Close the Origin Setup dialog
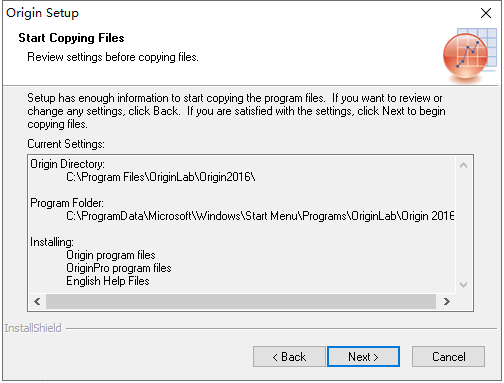 point(486,13)
